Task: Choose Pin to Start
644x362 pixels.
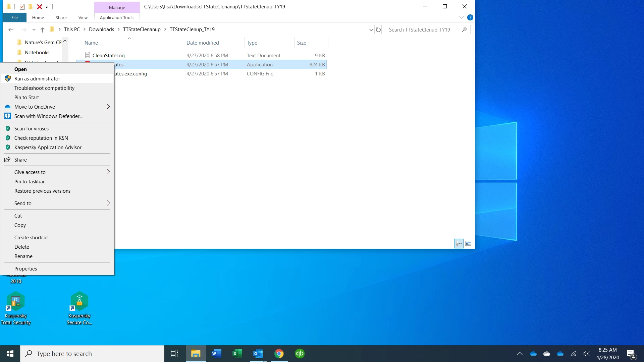Action: (x=57, y=98)
